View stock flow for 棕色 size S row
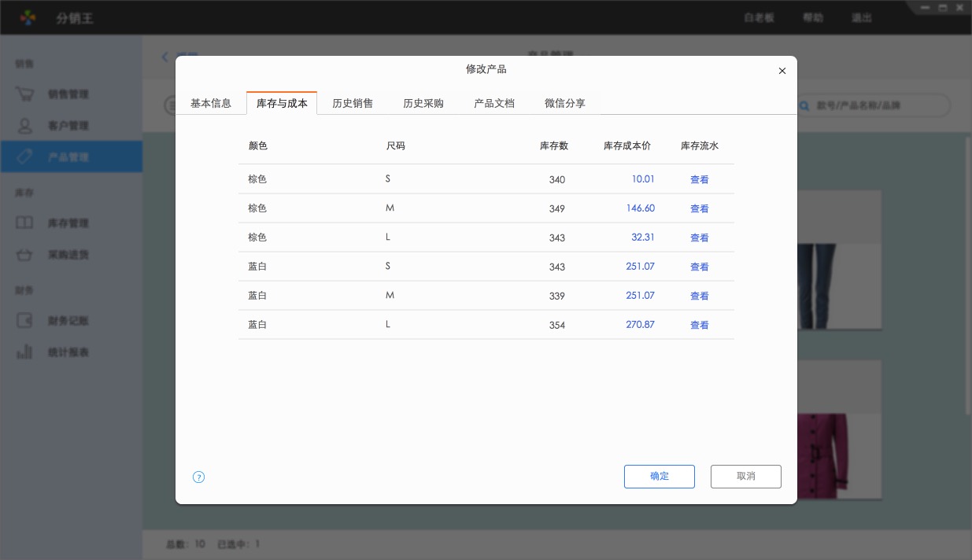This screenshot has height=560, width=972. [699, 179]
